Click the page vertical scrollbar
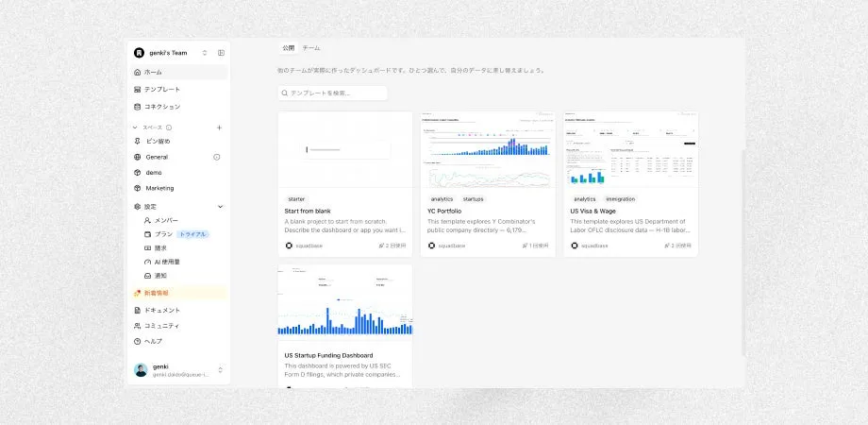The image size is (868, 425). click(x=743, y=253)
